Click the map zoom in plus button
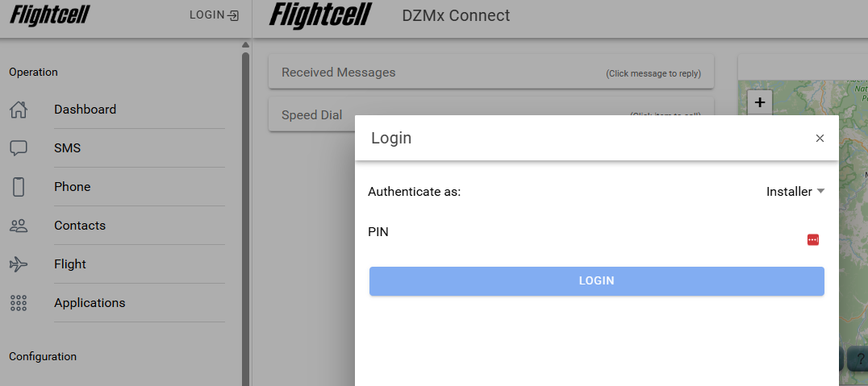Screen dimensions: 868x386 [x=760, y=102]
